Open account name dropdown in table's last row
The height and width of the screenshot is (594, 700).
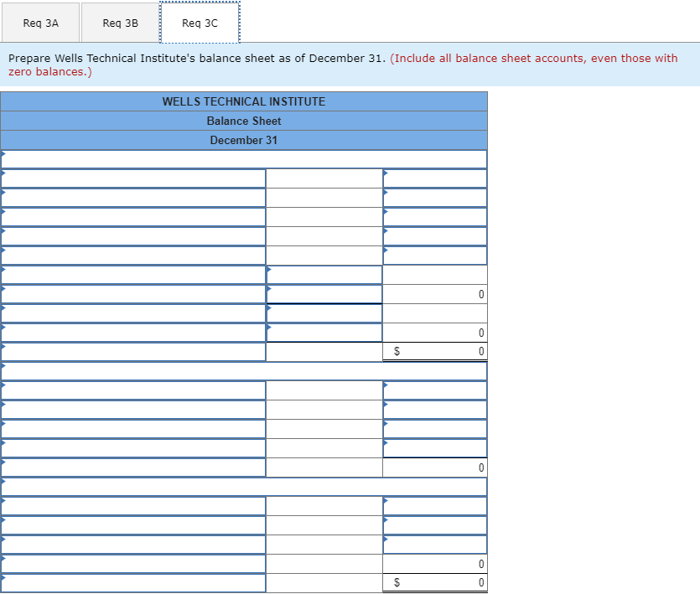pyautogui.click(x=133, y=583)
